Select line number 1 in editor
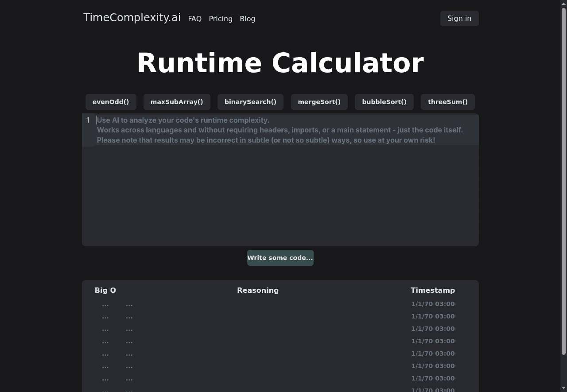Image resolution: width=567 pixels, height=392 pixels. (88, 120)
